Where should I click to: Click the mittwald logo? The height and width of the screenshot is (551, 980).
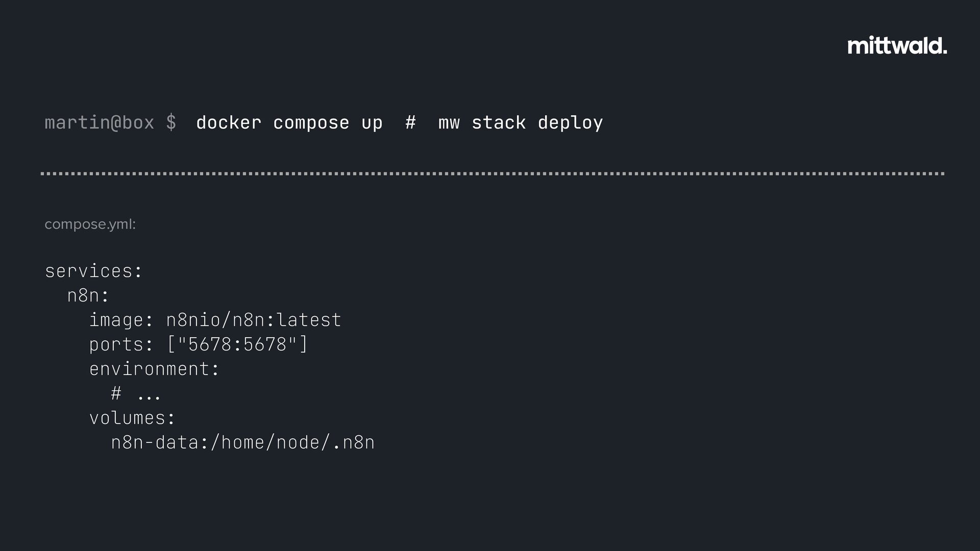(x=897, y=45)
